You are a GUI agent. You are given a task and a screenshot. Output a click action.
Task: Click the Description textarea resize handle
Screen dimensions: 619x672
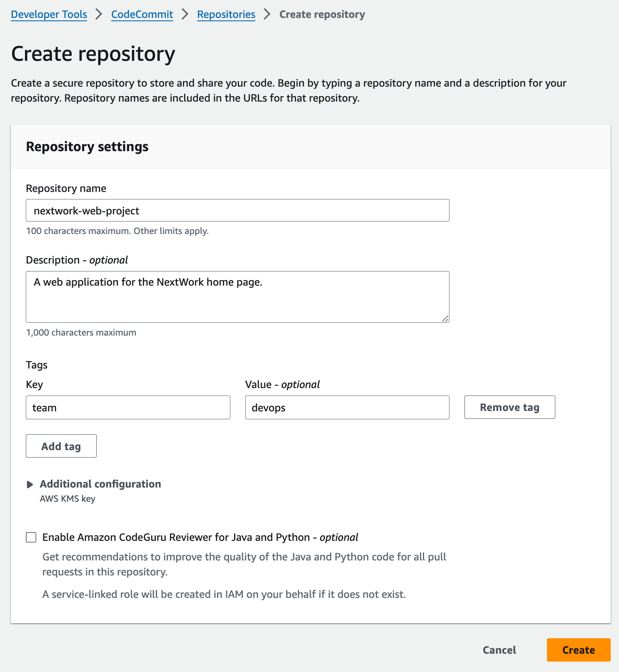[445, 319]
